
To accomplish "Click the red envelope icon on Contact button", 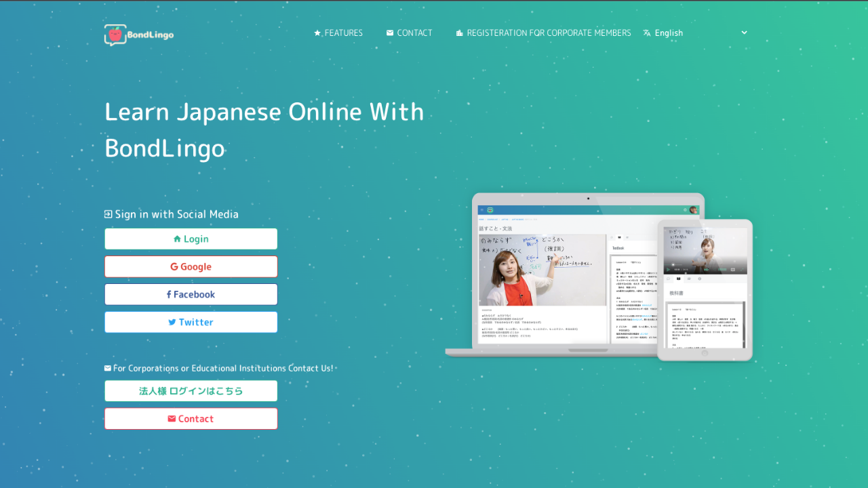I will point(172,419).
